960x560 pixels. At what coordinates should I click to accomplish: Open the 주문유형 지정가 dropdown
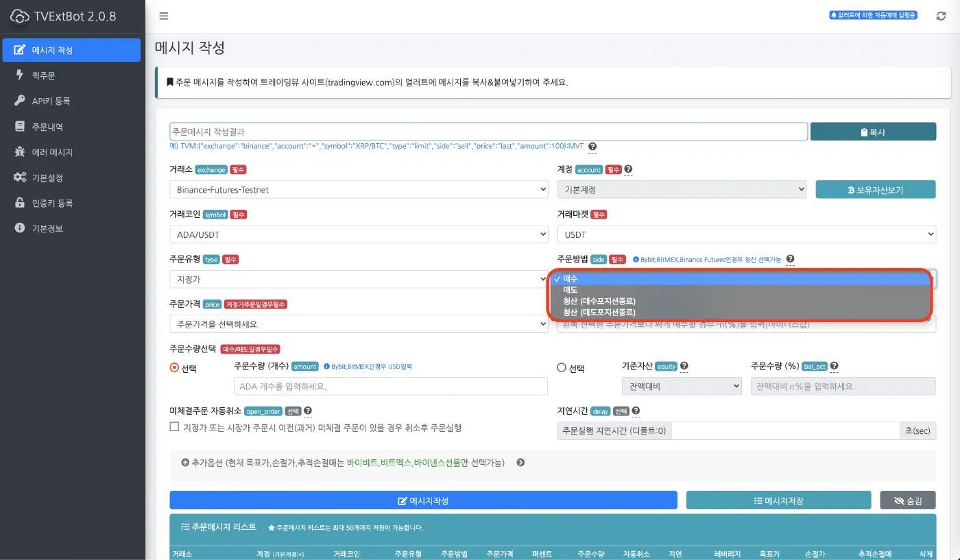[359, 280]
